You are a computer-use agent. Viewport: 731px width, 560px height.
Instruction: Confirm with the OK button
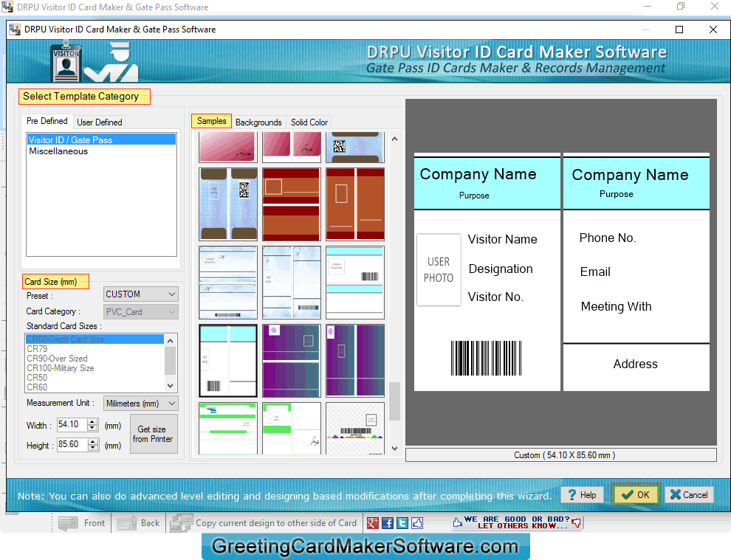(x=636, y=495)
